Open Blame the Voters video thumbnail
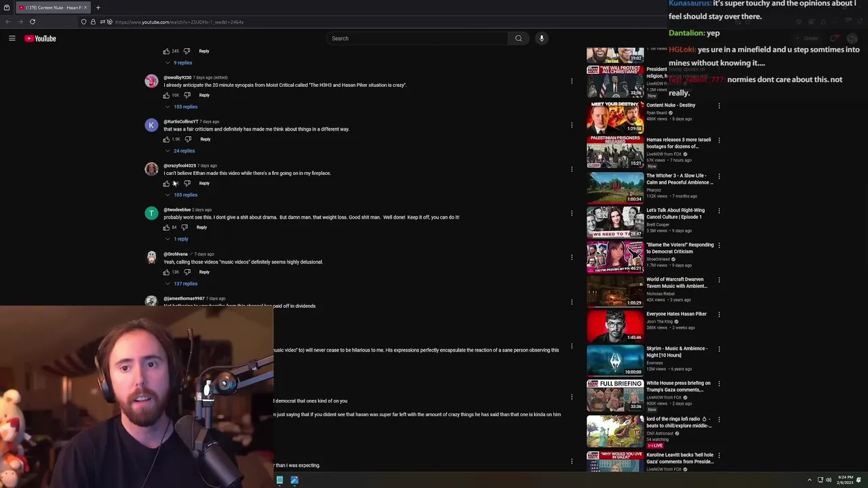The width and height of the screenshot is (868, 488). point(615,256)
